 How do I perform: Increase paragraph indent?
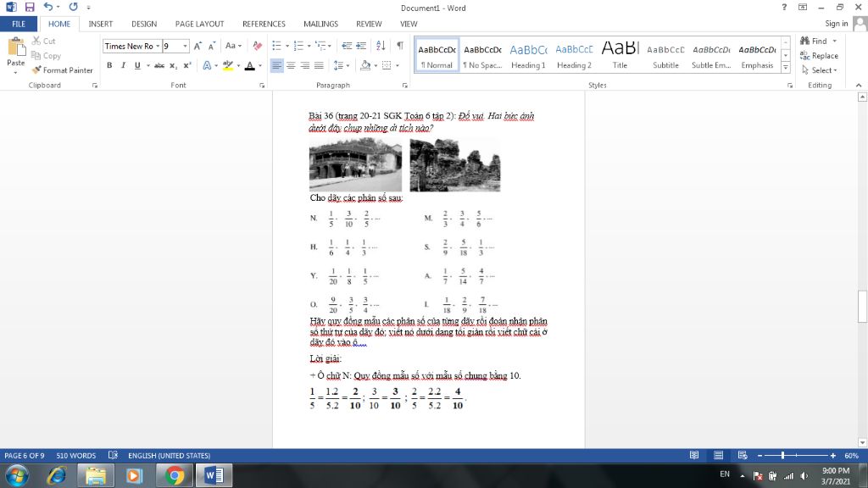point(361,46)
